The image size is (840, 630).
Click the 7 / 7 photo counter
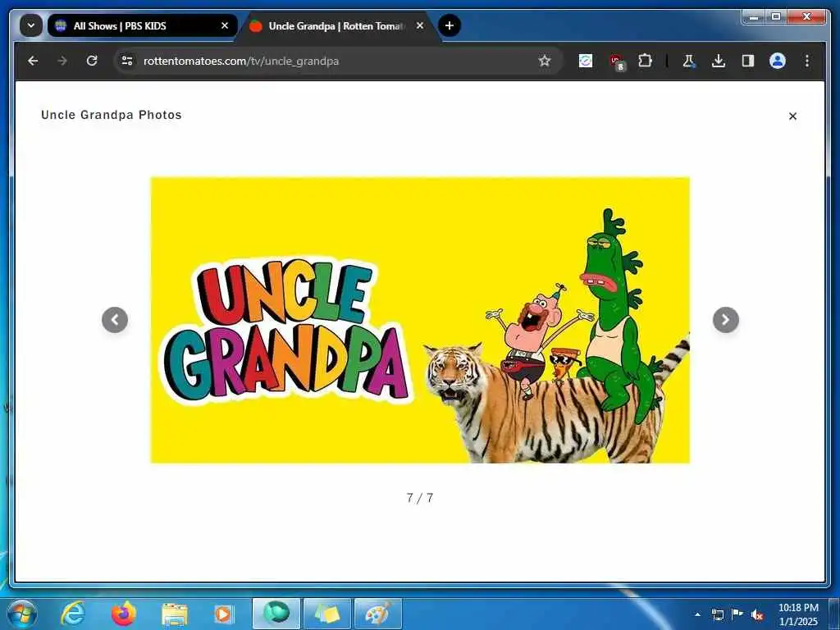[x=420, y=498]
